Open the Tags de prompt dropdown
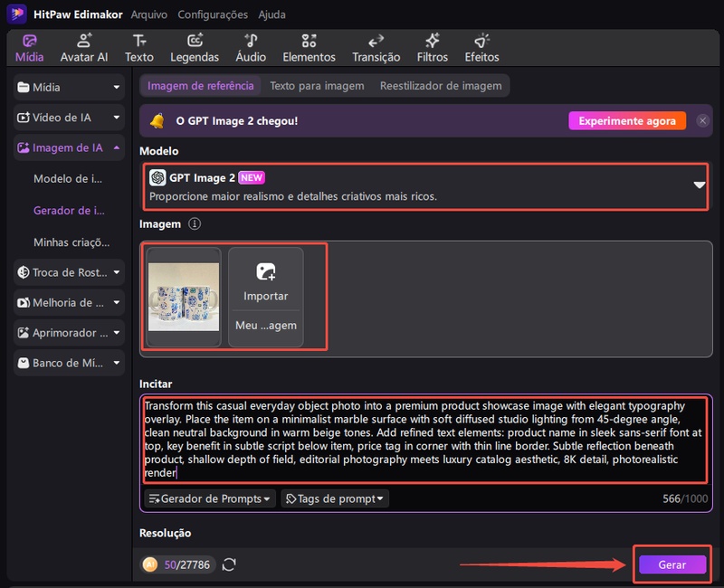 335,499
